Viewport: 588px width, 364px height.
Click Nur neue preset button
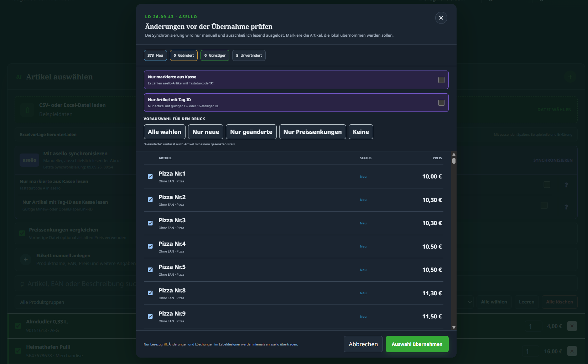[x=206, y=132]
